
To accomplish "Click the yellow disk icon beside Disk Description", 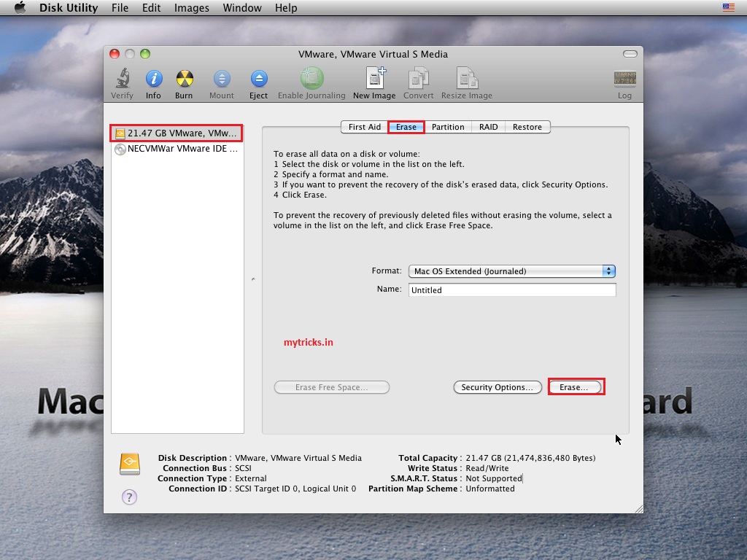I will tap(130, 464).
